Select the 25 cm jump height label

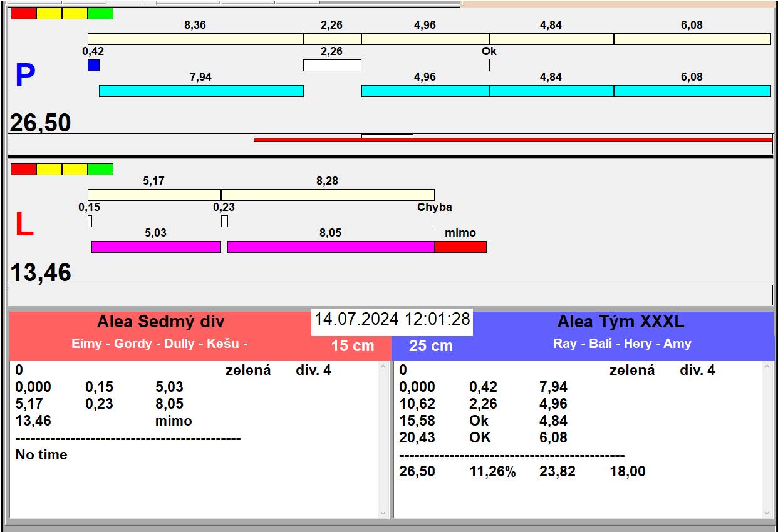pyautogui.click(x=430, y=345)
